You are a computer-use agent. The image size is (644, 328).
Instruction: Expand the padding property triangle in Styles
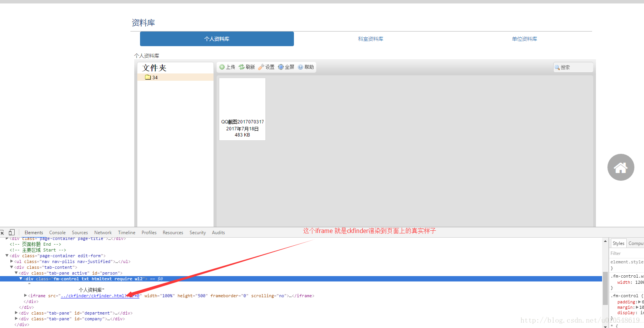pos(639,302)
